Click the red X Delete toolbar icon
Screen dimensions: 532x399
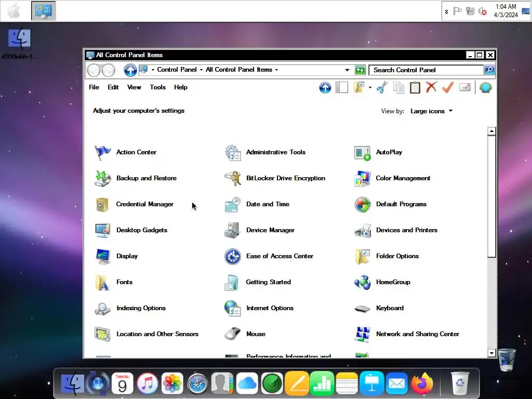[431, 87]
